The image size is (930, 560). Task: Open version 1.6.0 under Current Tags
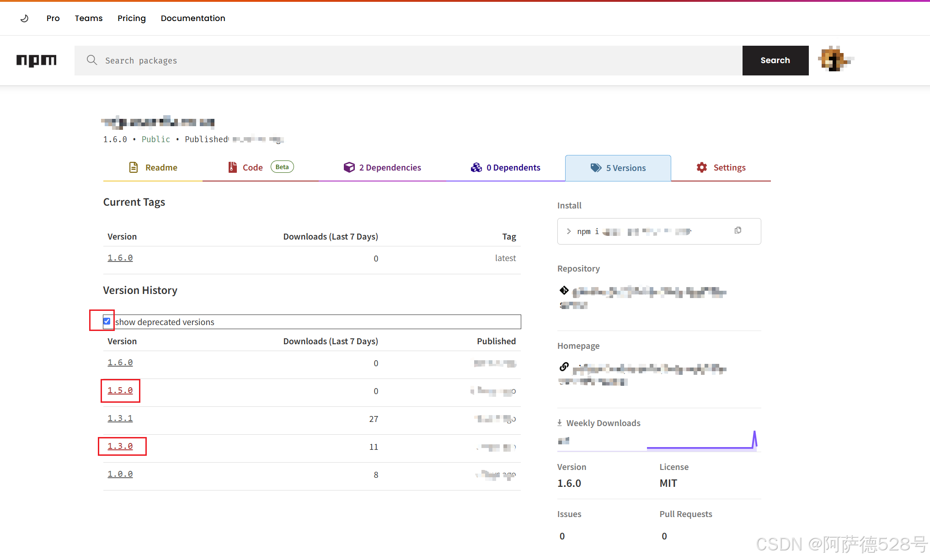pyautogui.click(x=120, y=258)
